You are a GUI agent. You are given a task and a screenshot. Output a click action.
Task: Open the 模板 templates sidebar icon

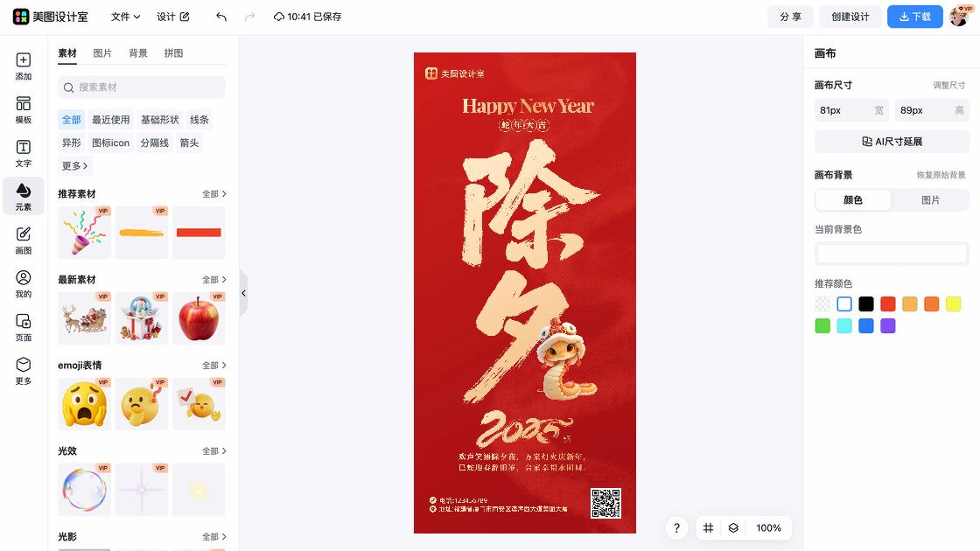[x=23, y=110]
